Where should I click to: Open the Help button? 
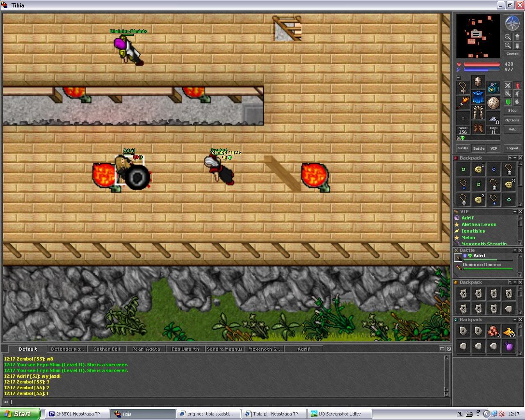pyautogui.click(x=512, y=129)
